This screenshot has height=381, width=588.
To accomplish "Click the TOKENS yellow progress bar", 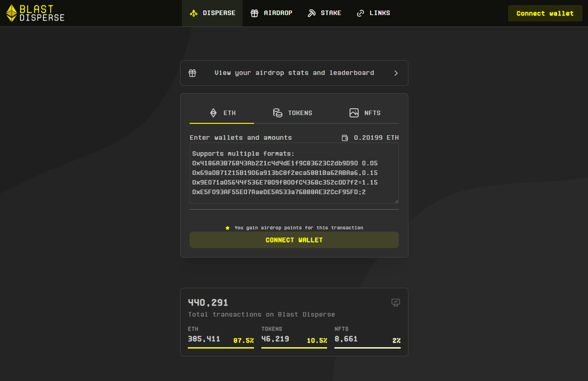I will pos(294,348).
